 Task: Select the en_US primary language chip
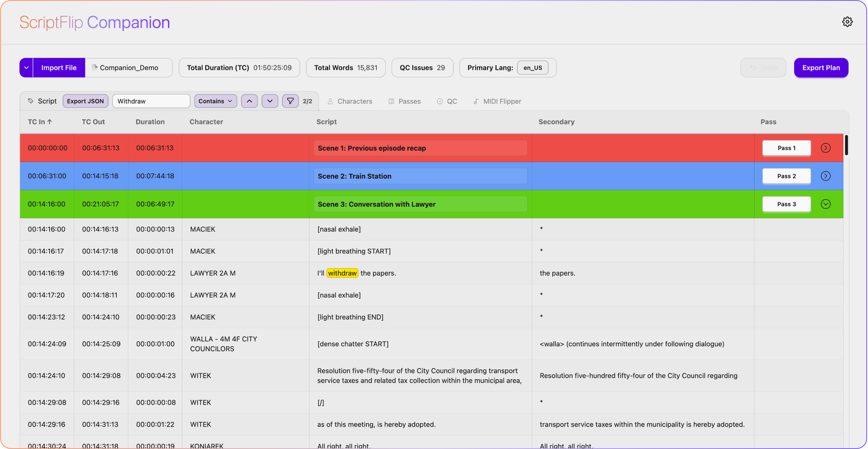[532, 68]
